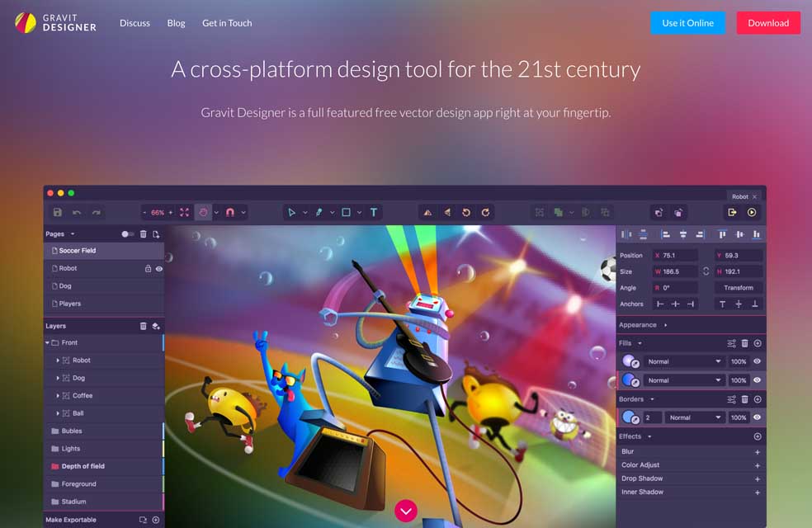This screenshot has height=528, width=812.
Task: Open the border color swatch
Action: point(630,417)
